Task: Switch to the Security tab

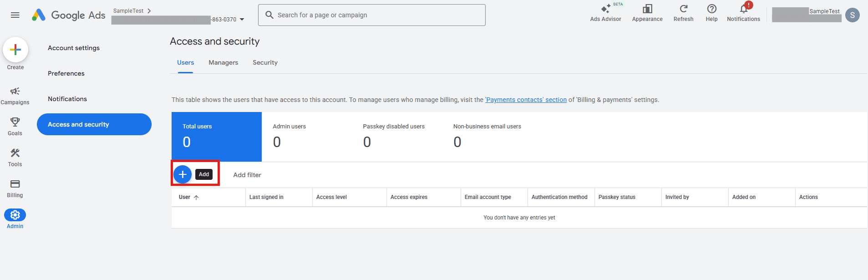Action: pyautogui.click(x=265, y=63)
